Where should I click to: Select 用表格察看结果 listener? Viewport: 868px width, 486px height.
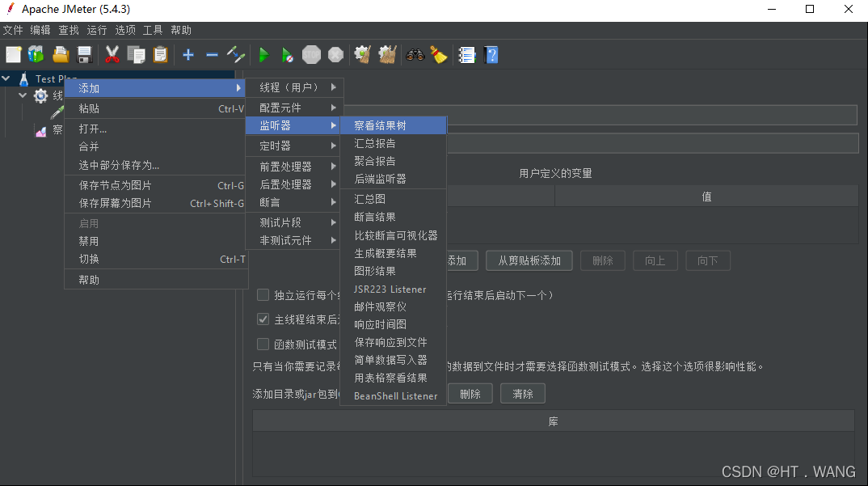coord(393,378)
